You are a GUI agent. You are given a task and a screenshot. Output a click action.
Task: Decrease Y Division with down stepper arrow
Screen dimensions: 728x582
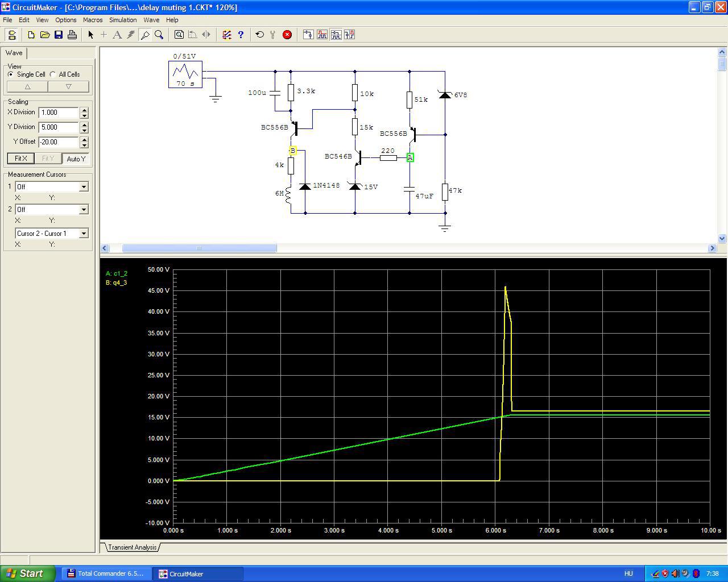pos(84,130)
